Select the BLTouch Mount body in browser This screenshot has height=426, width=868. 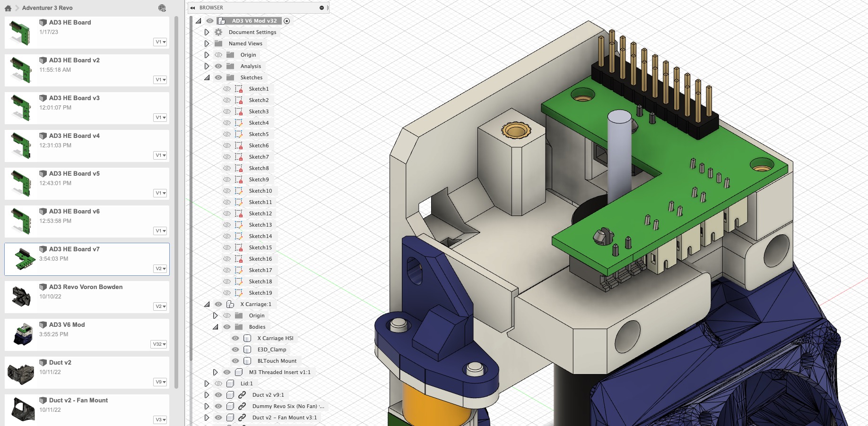tap(277, 361)
